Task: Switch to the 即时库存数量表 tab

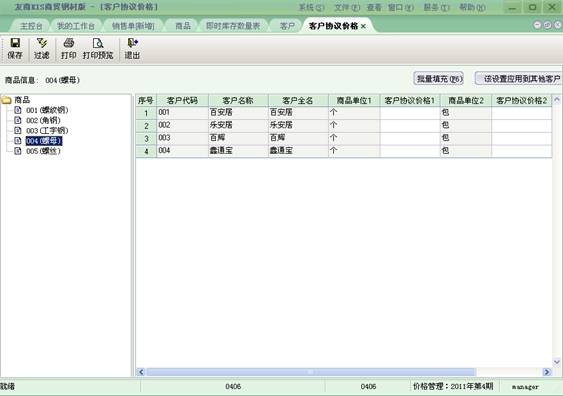Action: click(233, 26)
